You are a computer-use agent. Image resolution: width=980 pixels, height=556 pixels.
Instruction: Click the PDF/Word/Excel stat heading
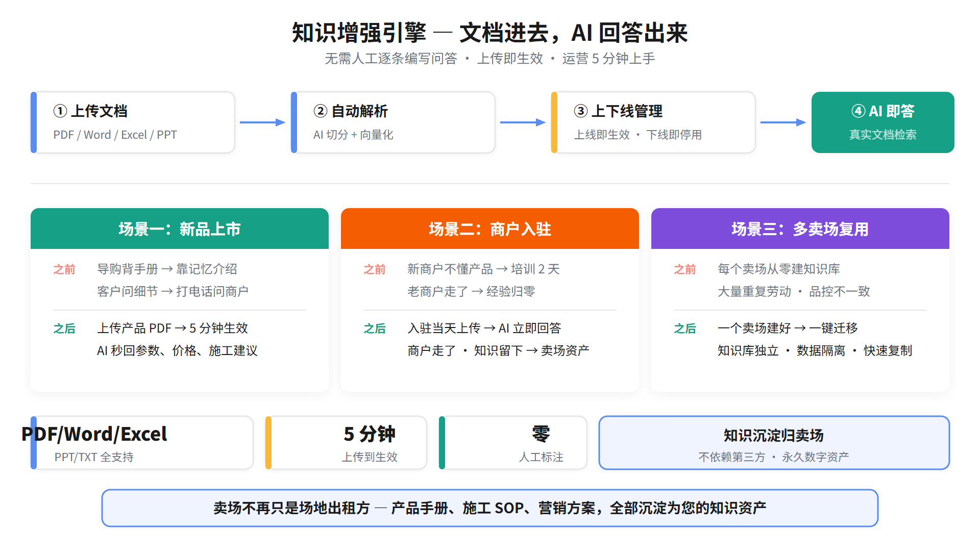tap(94, 434)
